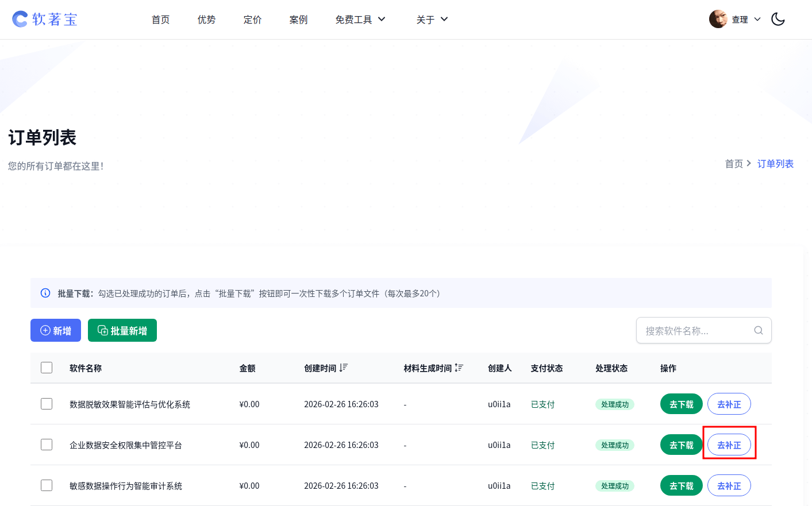Click the 处理成功 status badge on first row
This screenshot has height=506, width=812.
tap(614, 404)
